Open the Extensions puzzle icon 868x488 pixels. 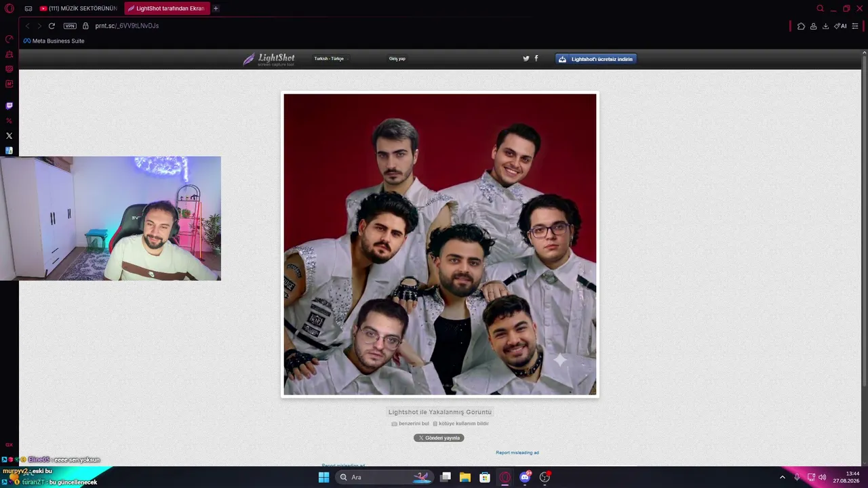(x=801, y=26)
